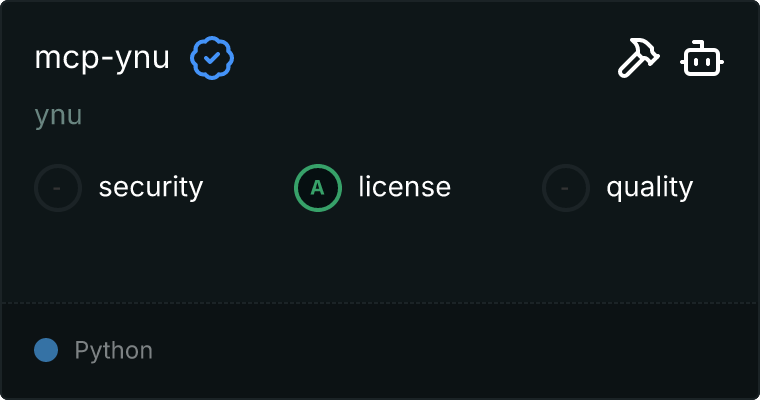Click the gap between security label and license badge

coord(248,187)
